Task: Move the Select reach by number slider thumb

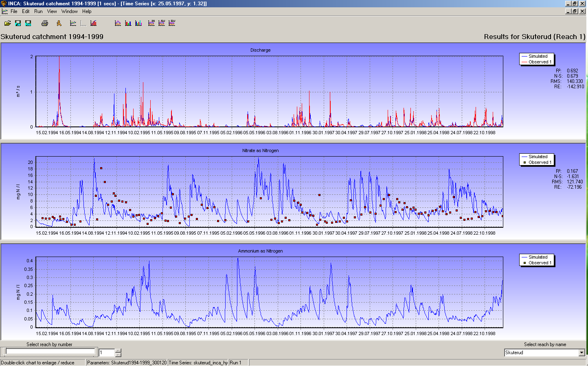Action: (x=4, y=352)
